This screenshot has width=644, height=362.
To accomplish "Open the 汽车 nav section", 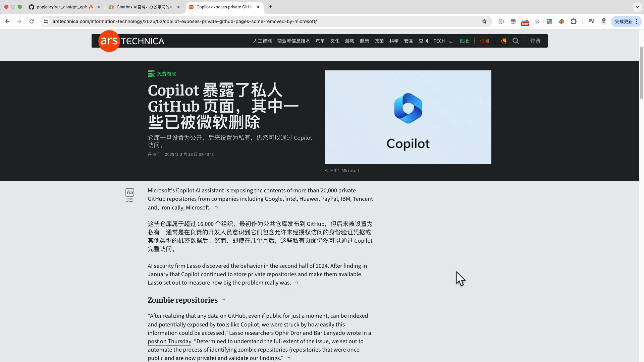I will [320, 41].
